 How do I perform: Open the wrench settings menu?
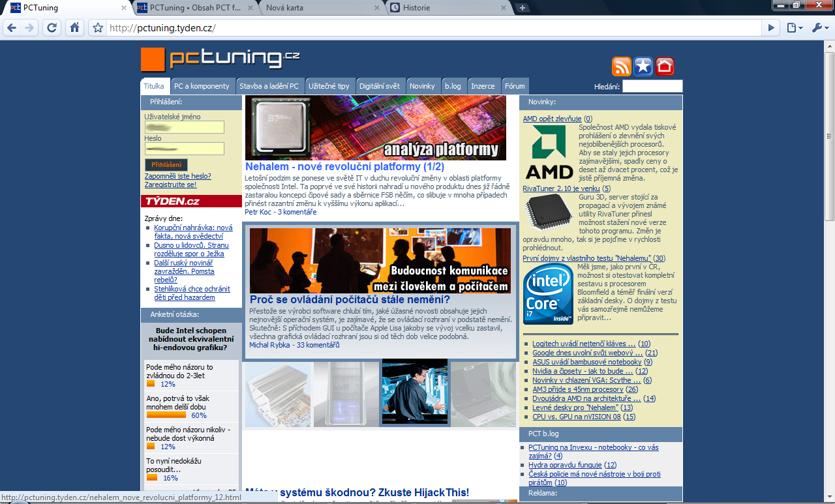coord(819,28)
